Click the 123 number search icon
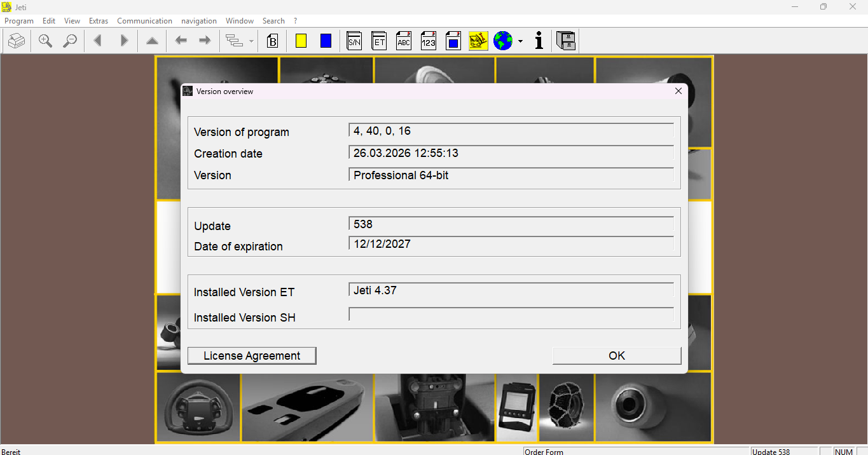The image size is (868, 455). click(x=429, y=41)
